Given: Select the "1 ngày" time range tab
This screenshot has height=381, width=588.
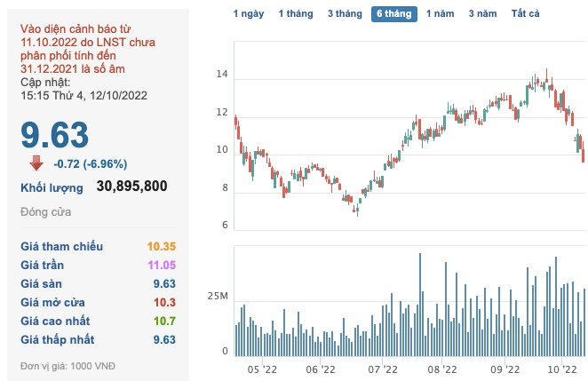Looking at the screenshot, I should (x=247, y=14).
